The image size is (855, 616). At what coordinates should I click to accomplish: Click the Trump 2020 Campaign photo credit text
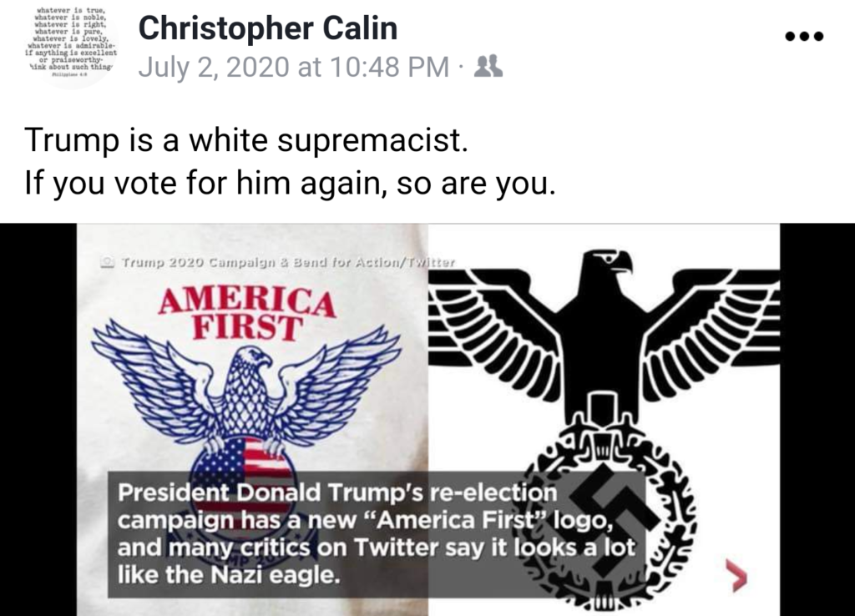(x=287, y=263)
